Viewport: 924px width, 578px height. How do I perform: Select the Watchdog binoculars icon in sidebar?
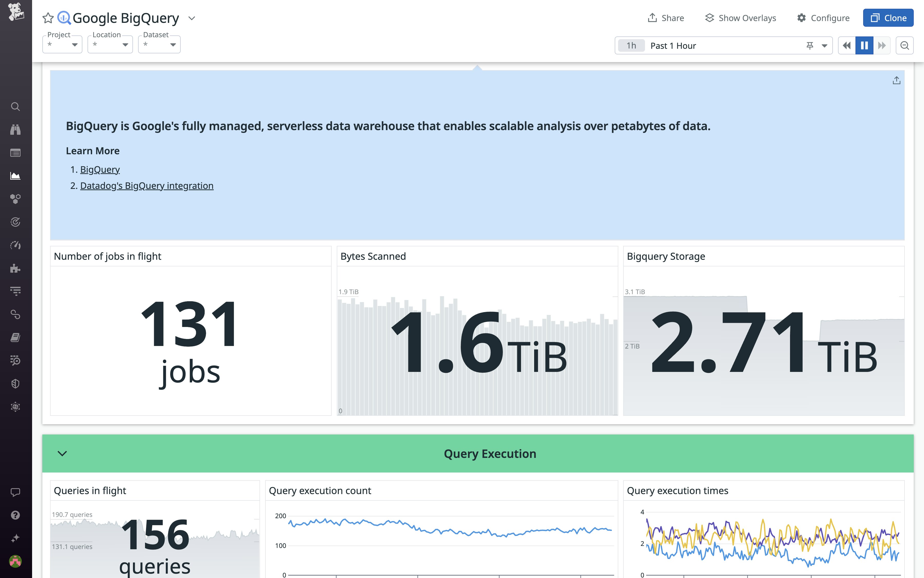[15, 130]
